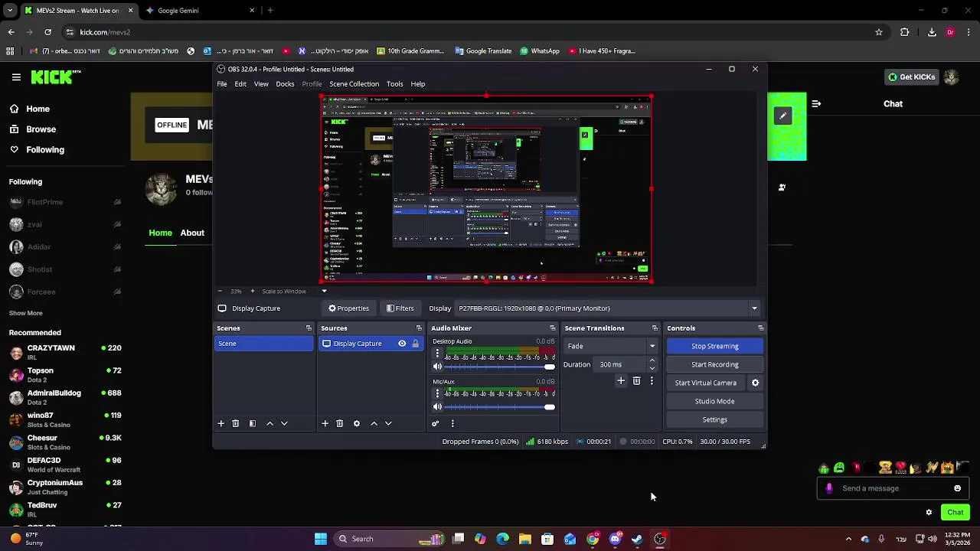Remove selected scene using the Scenes trash icon
Image resolution: width=980 pixels, height=551 pixels.
tap(236, 423)
